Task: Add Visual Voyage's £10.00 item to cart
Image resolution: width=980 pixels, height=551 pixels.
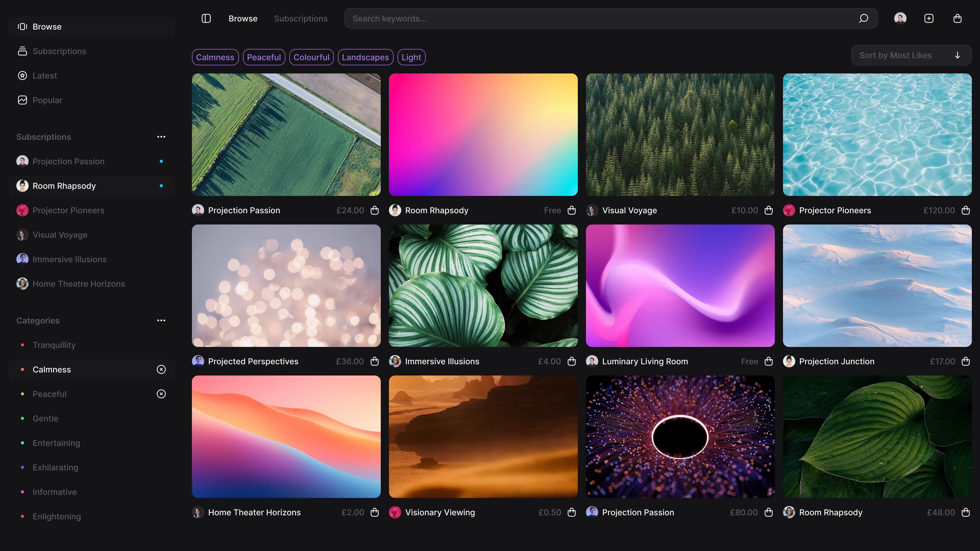Action: (768, 210)
